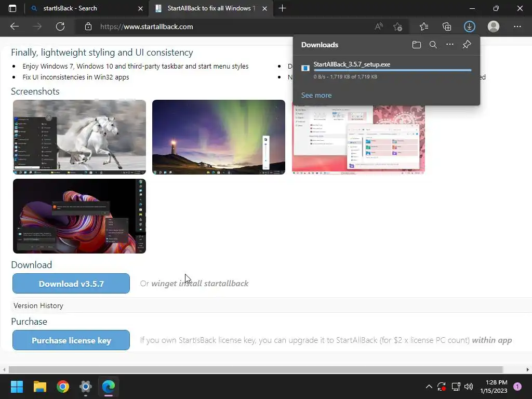Open File Explorer from the taskbar
The height and width of the screenshot is (399, 532).
[39, 387]
